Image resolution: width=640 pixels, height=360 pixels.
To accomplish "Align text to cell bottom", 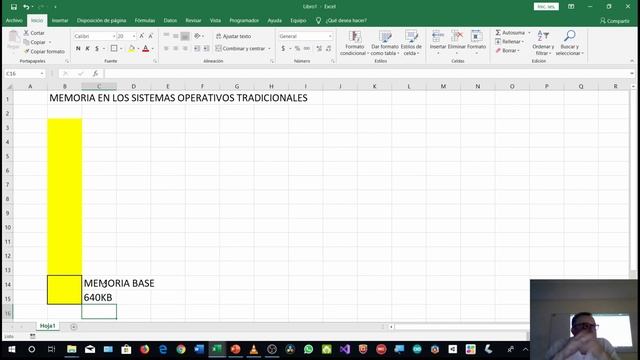I will (x=185, y=36).
